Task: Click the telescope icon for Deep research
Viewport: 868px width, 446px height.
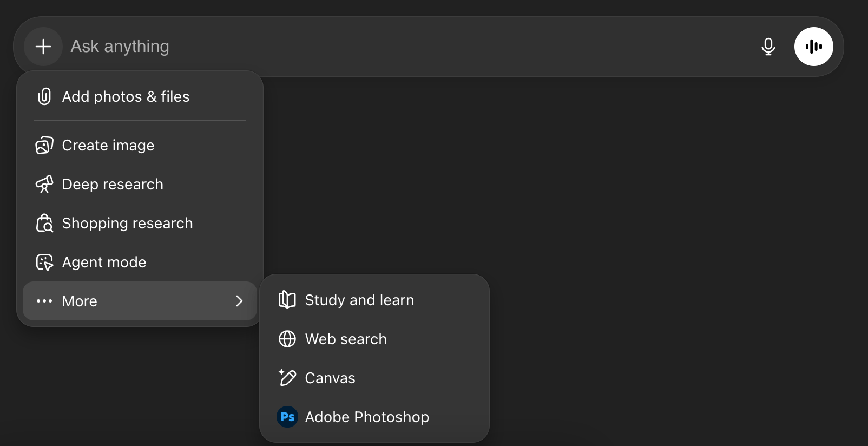Action: click(44, 184)
